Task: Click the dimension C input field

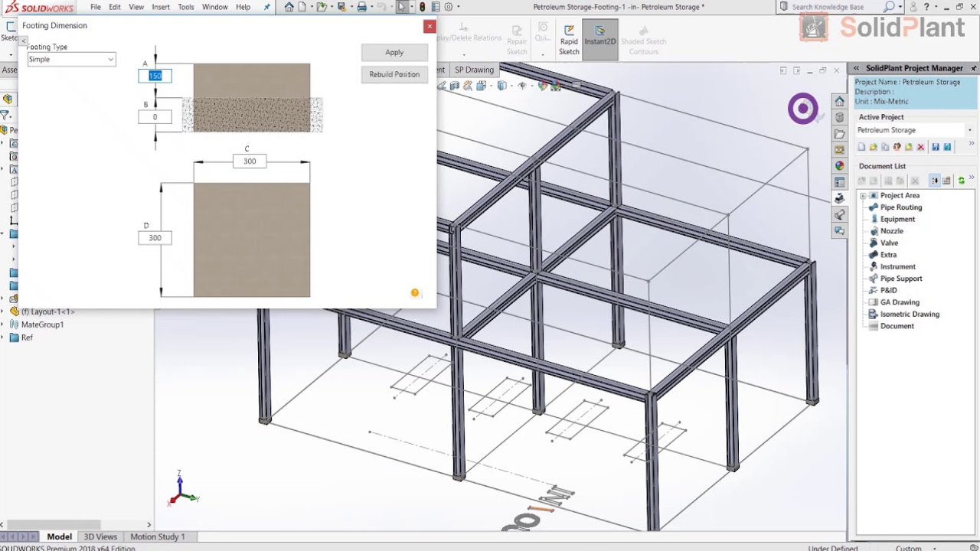Action: tap(250, 161)
